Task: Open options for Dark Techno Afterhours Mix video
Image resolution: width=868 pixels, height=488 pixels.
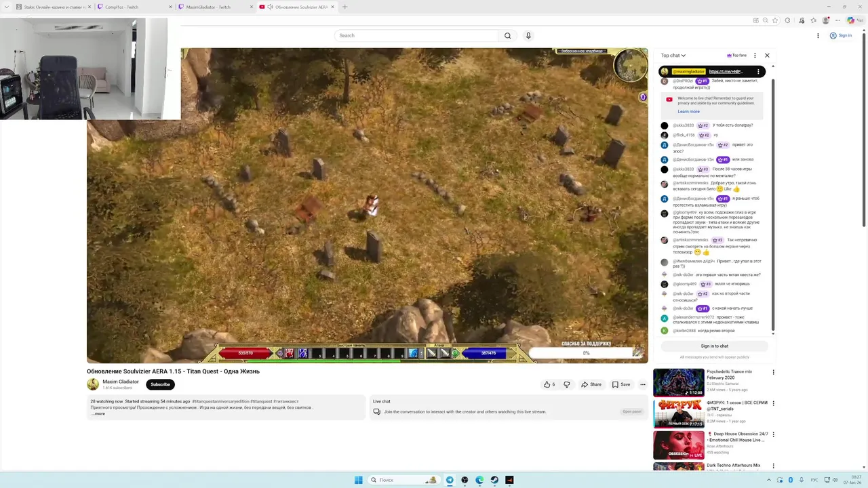Action: point(773,466)
